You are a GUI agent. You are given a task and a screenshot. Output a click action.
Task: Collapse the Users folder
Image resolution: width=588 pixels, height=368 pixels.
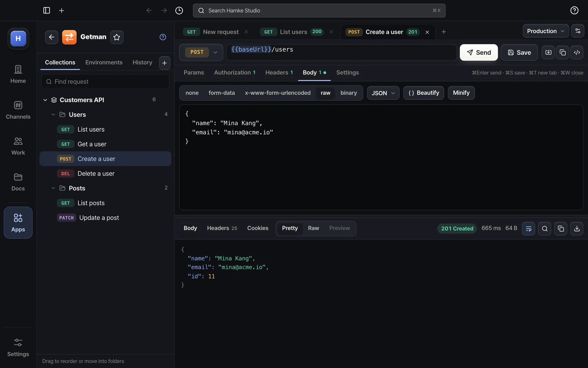pos(53,115)
